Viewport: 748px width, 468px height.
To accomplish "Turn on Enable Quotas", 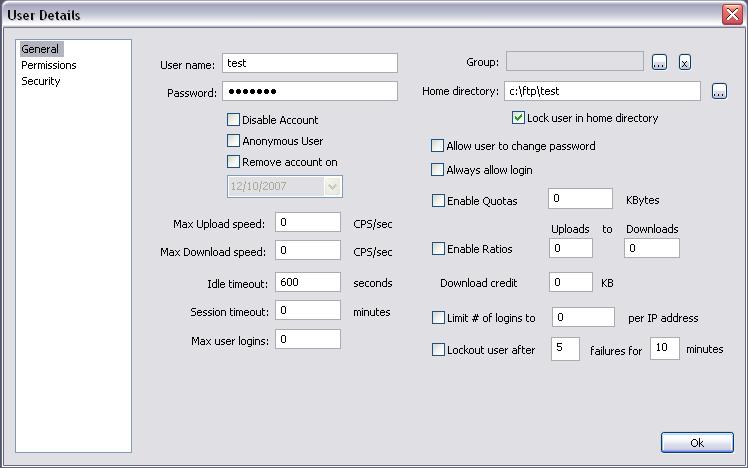I will 438,201.
